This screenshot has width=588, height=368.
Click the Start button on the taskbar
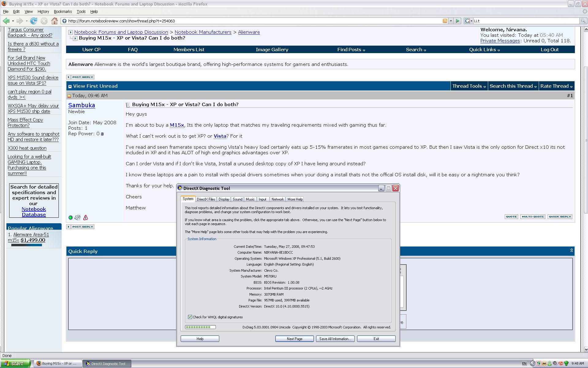pos(15,363)
